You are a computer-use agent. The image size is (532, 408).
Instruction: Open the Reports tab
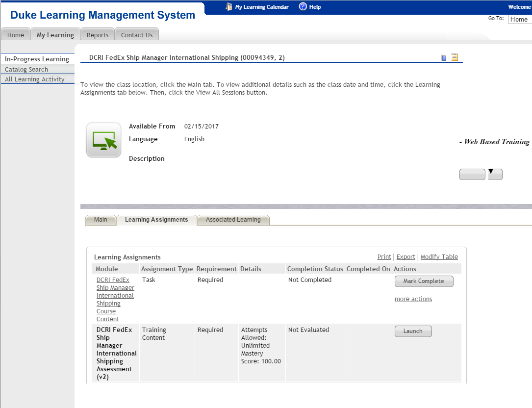[x=98, y=35]
